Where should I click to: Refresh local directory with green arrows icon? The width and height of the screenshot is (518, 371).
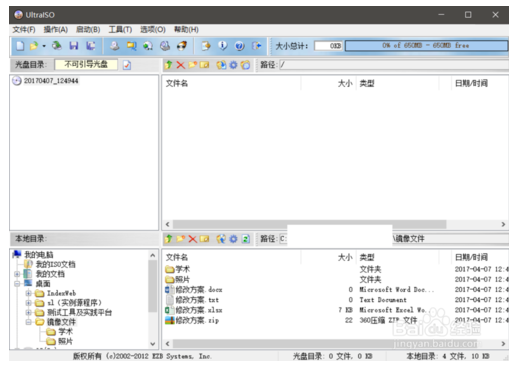pos(246,239)
